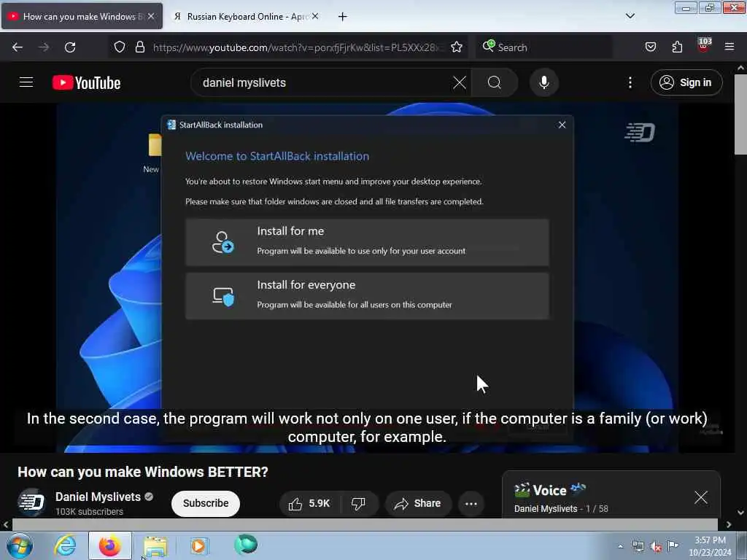Open the uBlock extension badge icon
The width and height of the screenshot is (747, 560).
[704, 45]
